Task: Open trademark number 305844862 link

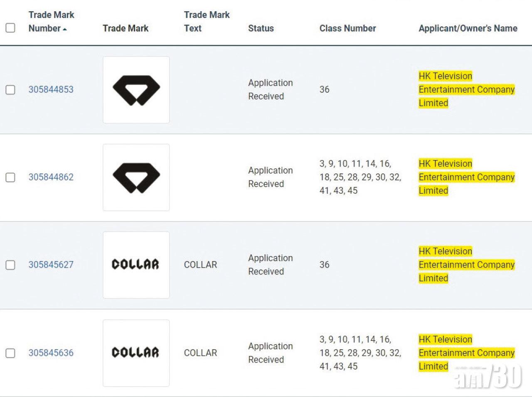Action: (51, 177)
